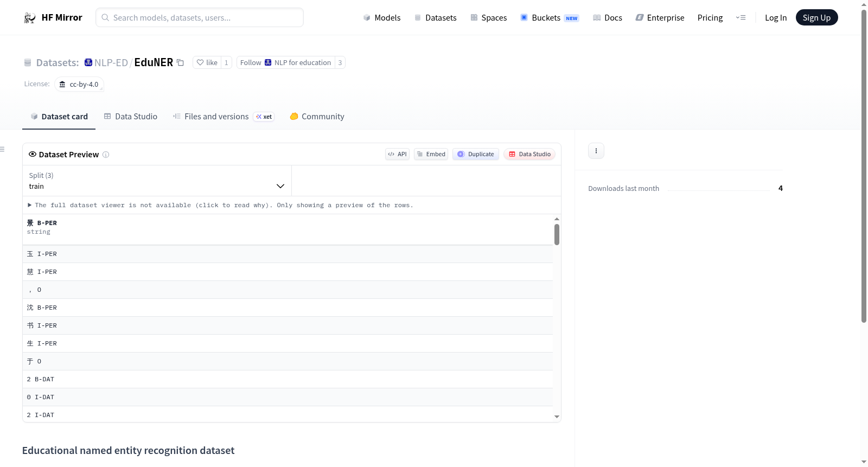Focus the search models and datasets field
The width and height of the screenshot is (868, 467).
[200, 17]
